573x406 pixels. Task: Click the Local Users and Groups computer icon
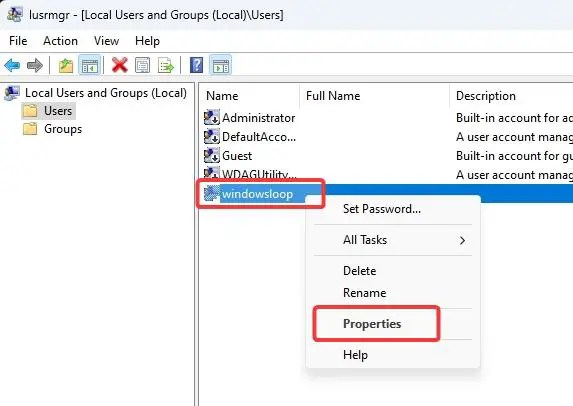12,93
